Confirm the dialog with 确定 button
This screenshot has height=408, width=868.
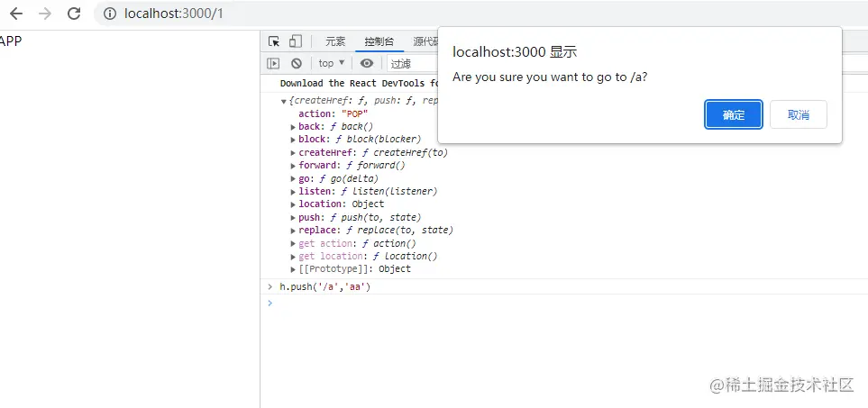[734, 114]
